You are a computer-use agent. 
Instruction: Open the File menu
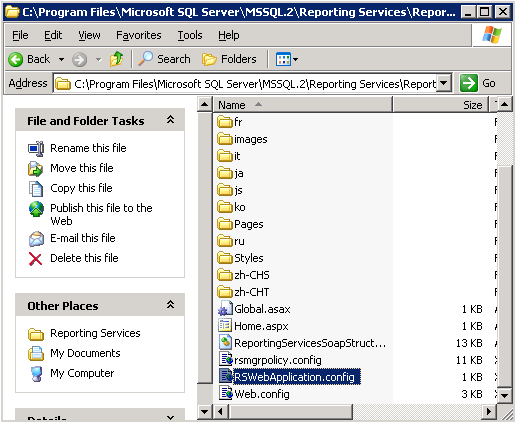[x=20, y=35]
